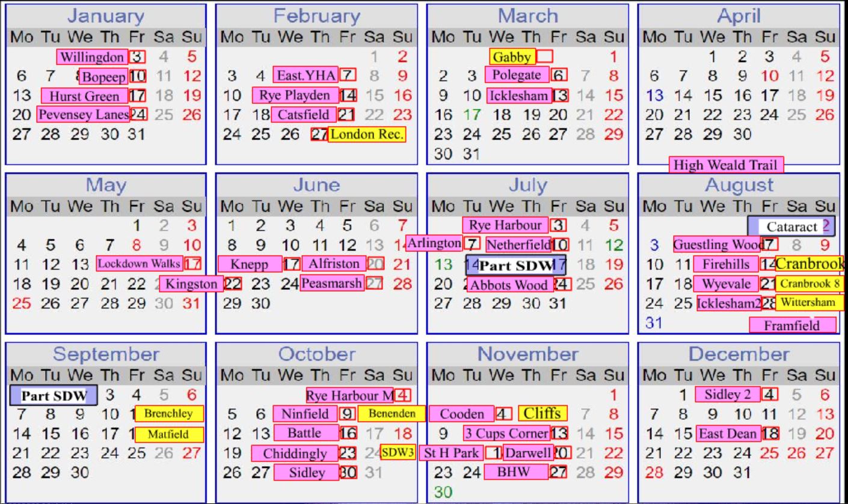Click the Chiddingly label
Image resolution: width=848 pixels, height=504 pixels.
point(295,453)
